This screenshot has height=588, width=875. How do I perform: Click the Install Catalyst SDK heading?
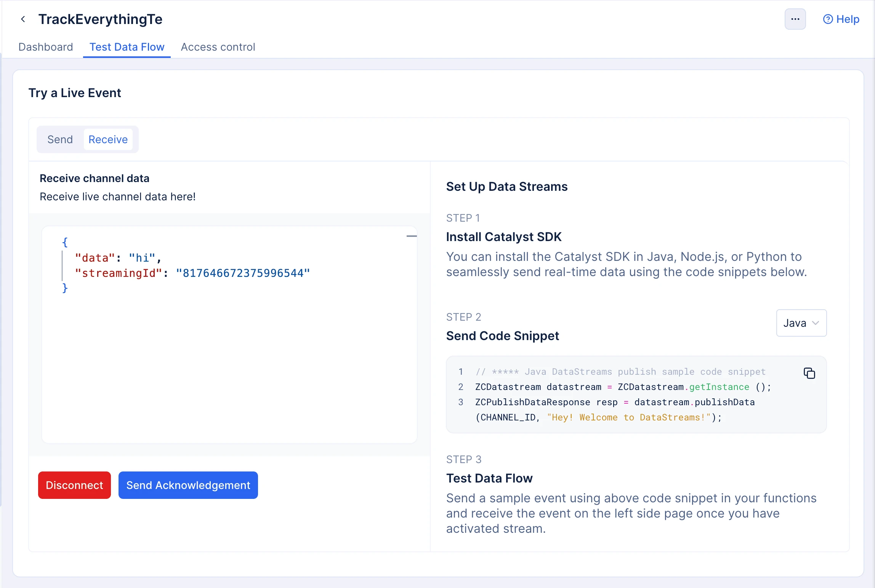504,237
